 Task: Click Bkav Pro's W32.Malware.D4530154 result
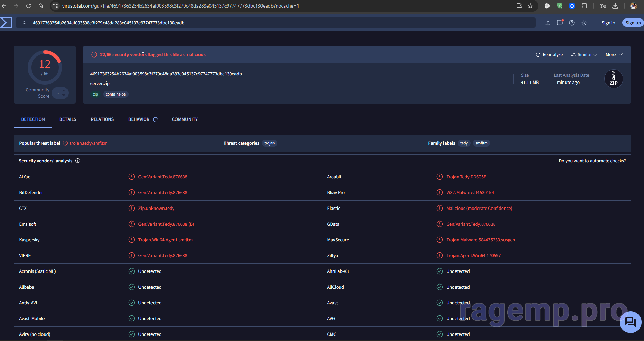point(470,193)
